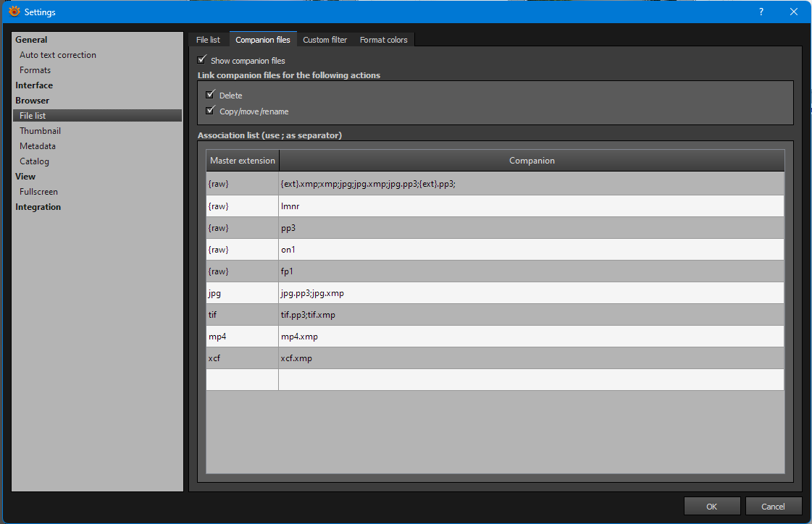Toggle Show companion files checkbox
Viewport: 812px width, 524px height.
pos(202,60)
